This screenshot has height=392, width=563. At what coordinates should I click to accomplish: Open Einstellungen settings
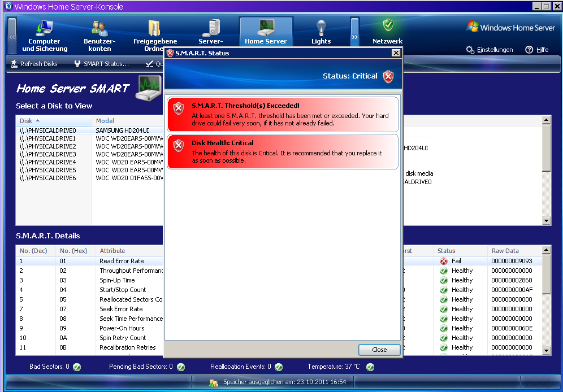click(x=490, y=50)
